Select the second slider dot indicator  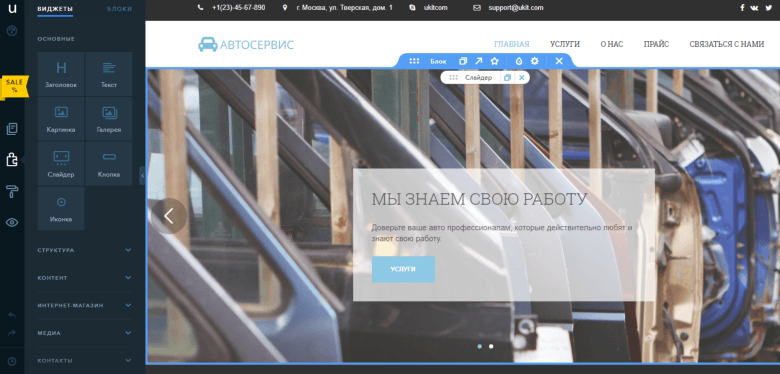pos(491,346)
